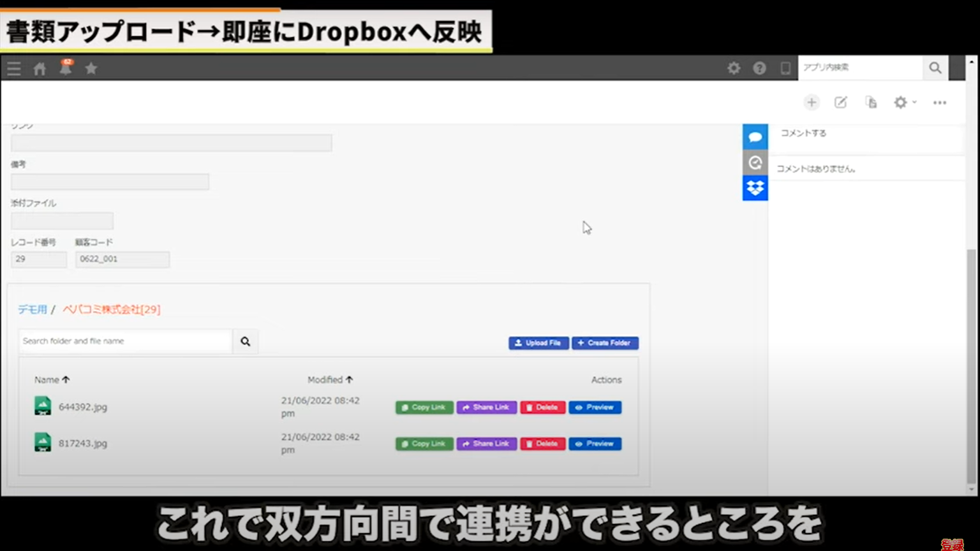Open the history clock tab
980x551 pixels.
point(755,163)
